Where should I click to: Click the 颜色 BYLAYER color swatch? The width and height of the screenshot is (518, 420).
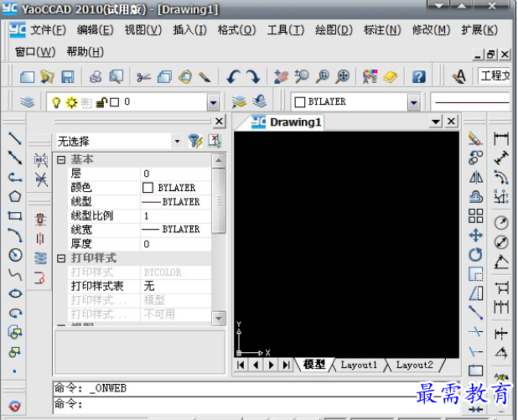148,188
